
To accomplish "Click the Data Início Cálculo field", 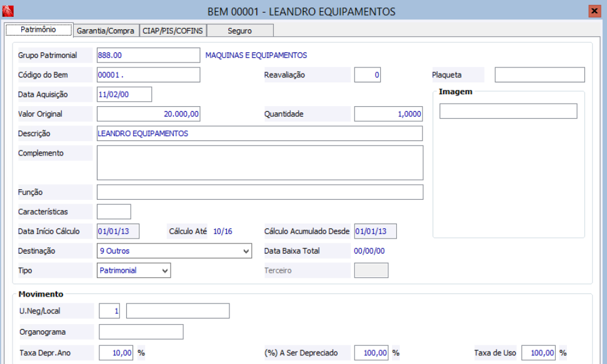I will (118, 231).
